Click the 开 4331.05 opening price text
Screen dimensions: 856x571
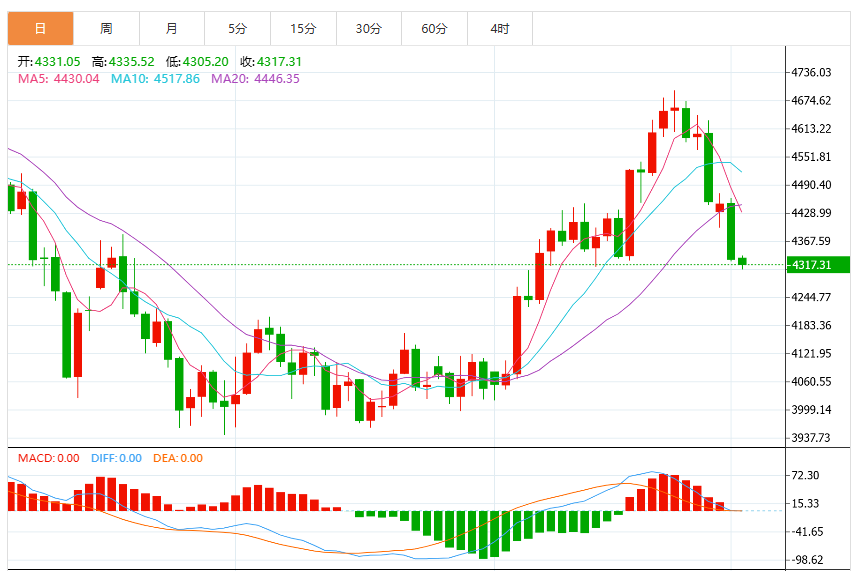click(49, 62)
